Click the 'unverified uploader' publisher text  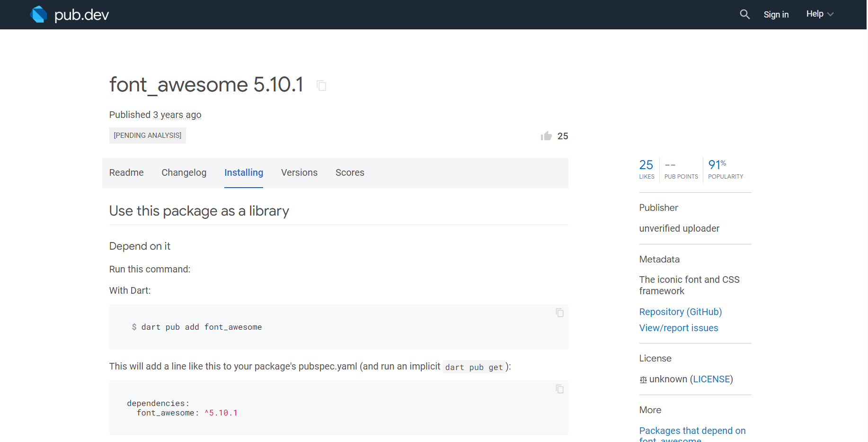point(679,228)
